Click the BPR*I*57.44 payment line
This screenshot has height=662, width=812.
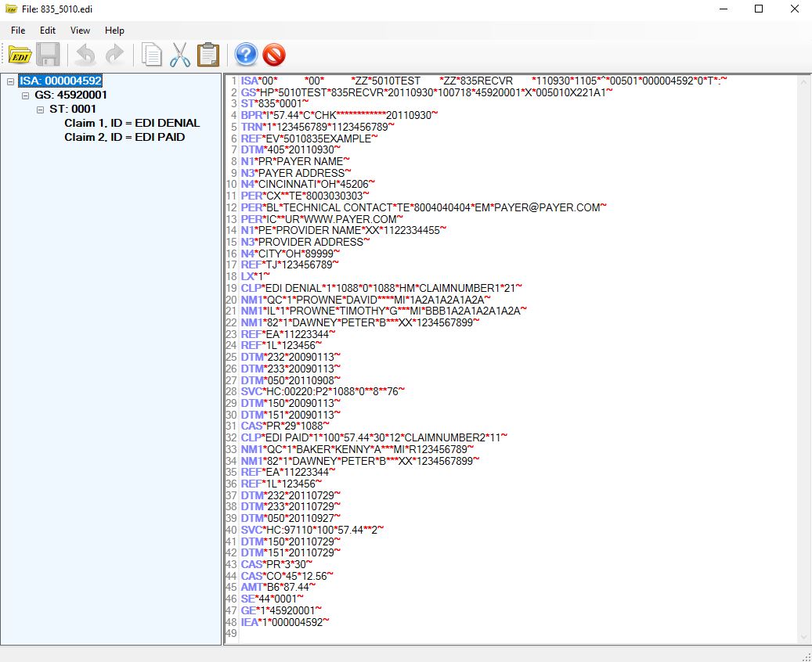pyautogui.click(x=339, y=116)
